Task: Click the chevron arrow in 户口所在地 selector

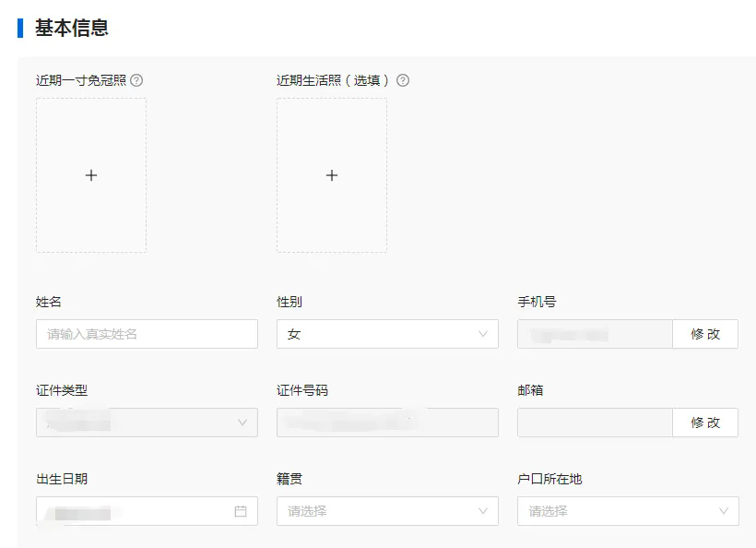Action: pyautogui.click(x=724, y=511)
